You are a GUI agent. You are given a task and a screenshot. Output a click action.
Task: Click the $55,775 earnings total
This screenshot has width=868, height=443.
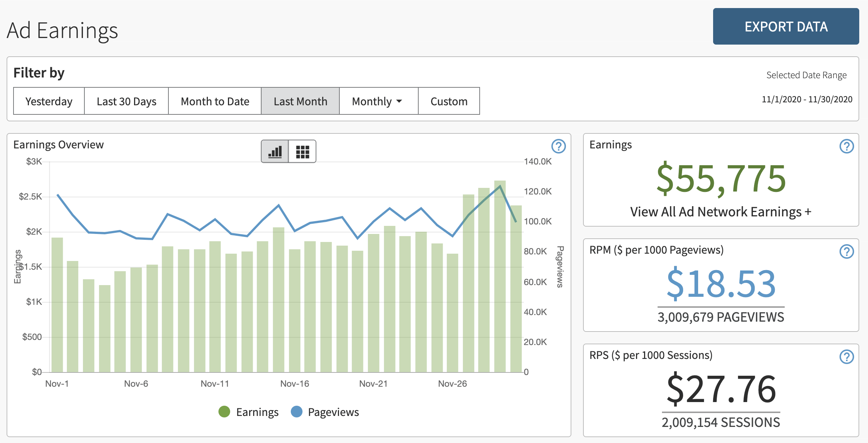point(721,179)
